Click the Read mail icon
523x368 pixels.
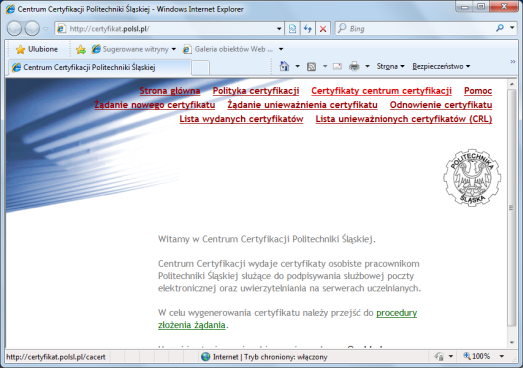(x=337, y=66)
